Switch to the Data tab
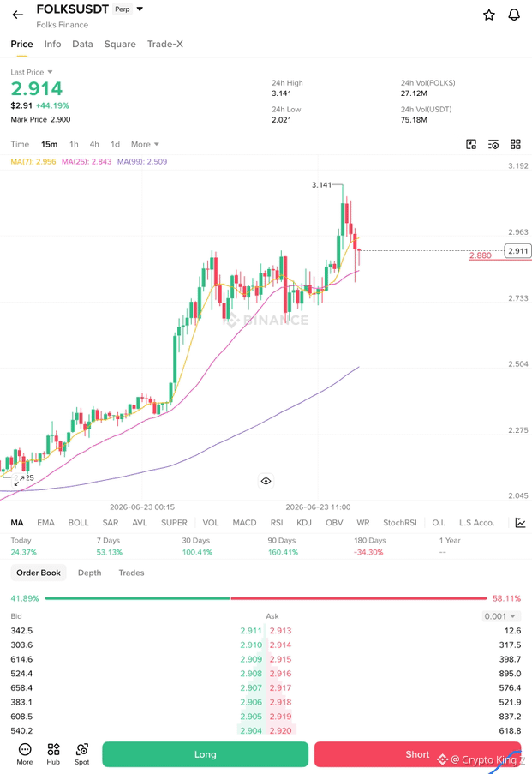Screen dimensions: 532x774 (82, 44)
